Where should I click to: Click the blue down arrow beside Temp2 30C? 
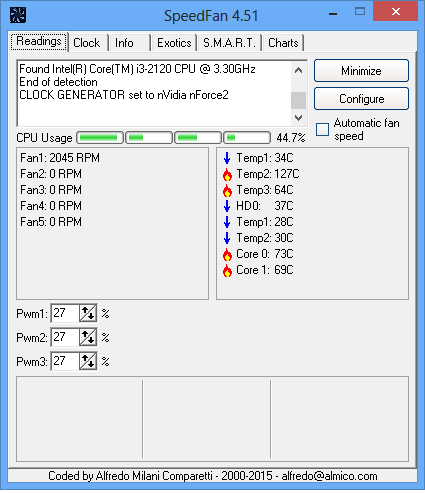[227, 238]
